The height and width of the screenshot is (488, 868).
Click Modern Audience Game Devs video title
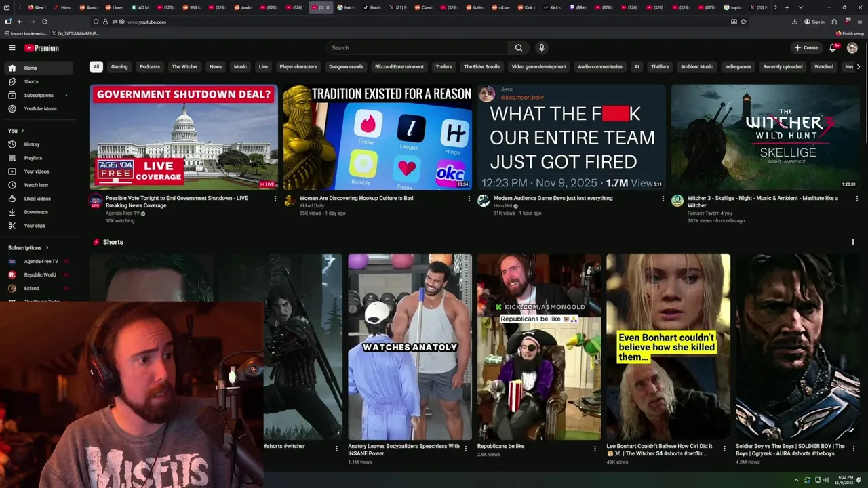tap(553, 198)
